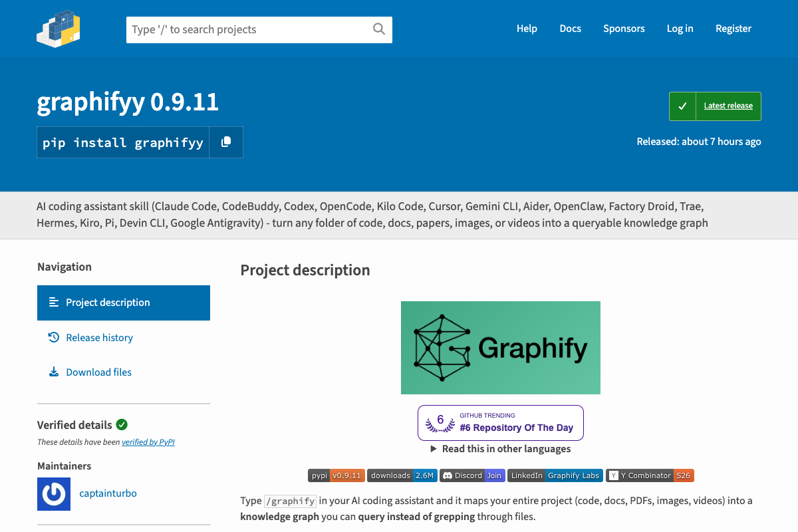Click the search magnifier icon

379,29
